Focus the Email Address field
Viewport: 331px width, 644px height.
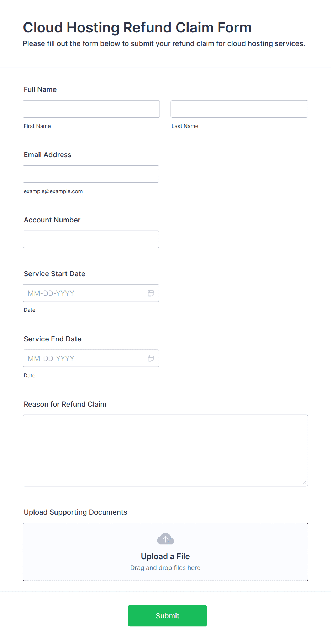click(x=91, y=174)
